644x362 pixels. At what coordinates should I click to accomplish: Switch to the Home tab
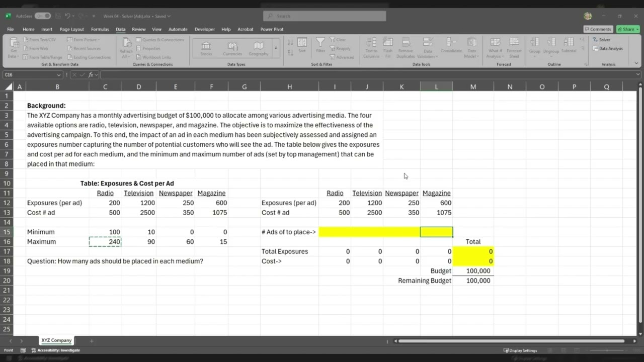click(28, 29)
